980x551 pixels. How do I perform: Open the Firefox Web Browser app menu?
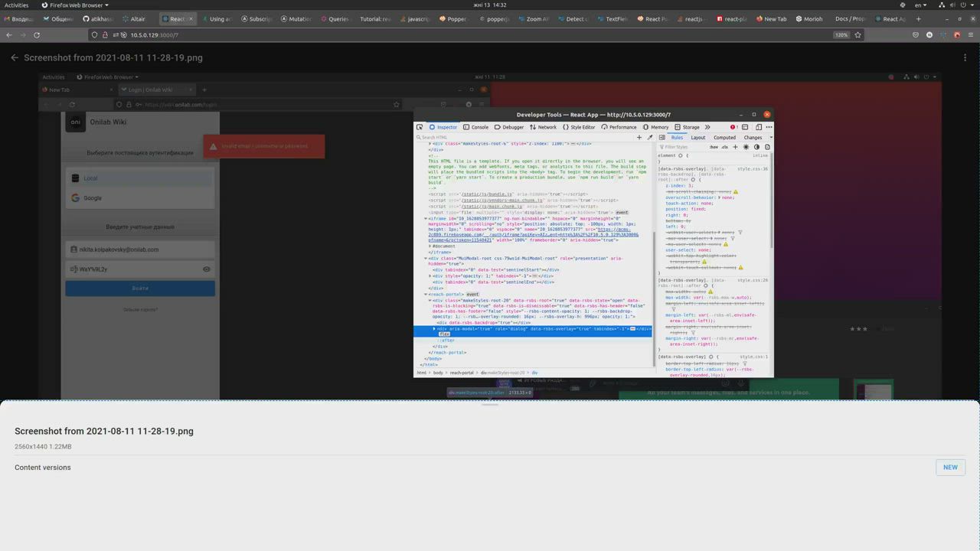point(76,5)
